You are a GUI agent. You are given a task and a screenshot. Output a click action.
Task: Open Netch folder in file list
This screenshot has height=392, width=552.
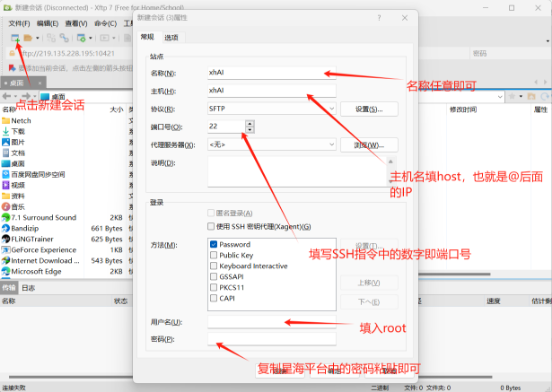pos(21,121)
